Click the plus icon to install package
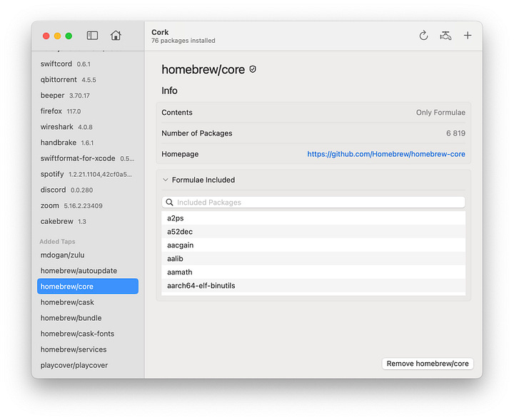The image size is (514, 420). click(468, 36)
